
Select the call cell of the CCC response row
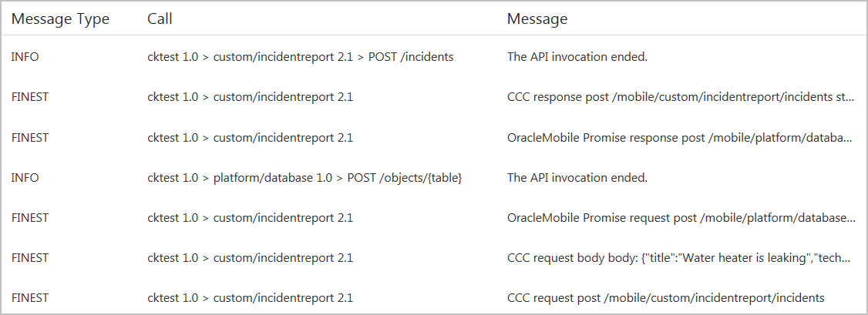point(250,97)
